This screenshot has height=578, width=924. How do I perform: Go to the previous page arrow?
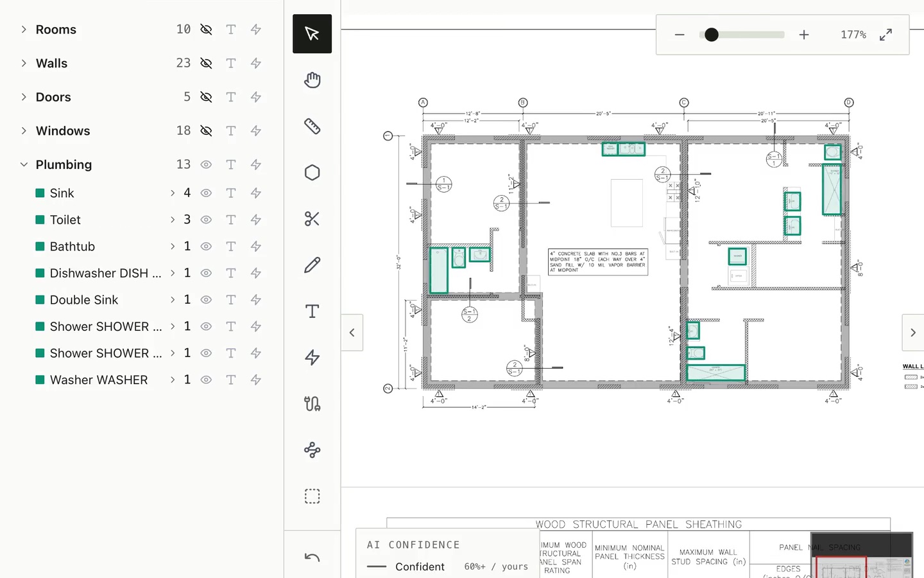pos(352,333)
